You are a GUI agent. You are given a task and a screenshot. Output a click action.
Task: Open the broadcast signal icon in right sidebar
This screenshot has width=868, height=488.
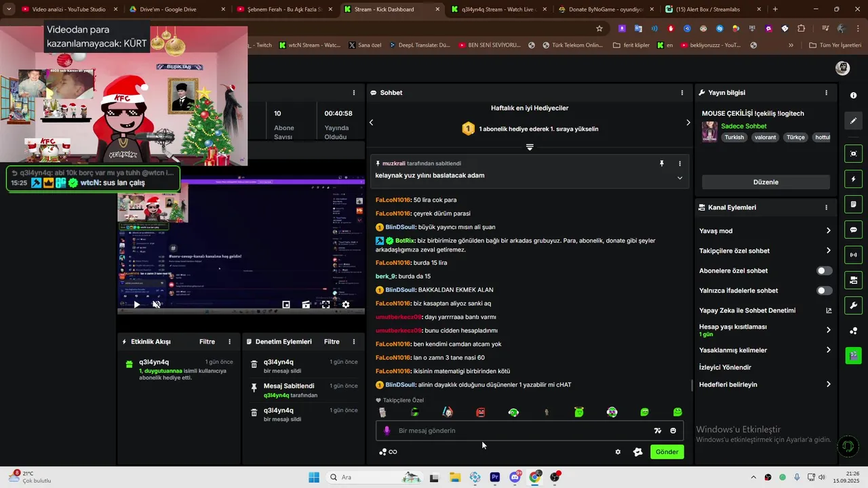click(854, 255)
